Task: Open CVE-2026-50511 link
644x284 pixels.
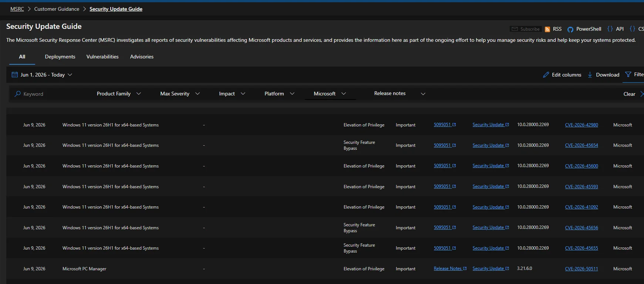Action: pos(581,269)
